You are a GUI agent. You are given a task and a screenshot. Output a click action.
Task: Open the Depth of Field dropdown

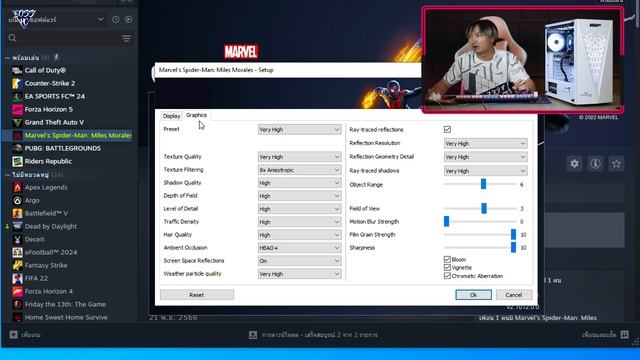point(300,196)
